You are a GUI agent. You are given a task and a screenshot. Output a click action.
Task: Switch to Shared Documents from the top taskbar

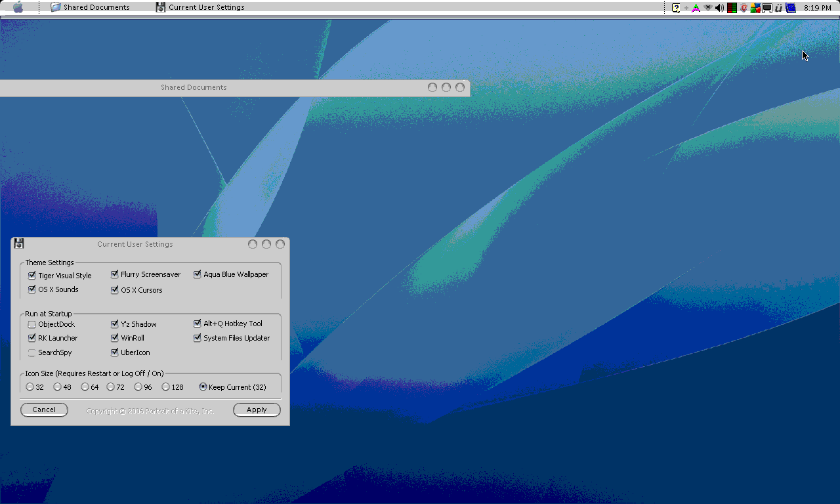91,7
